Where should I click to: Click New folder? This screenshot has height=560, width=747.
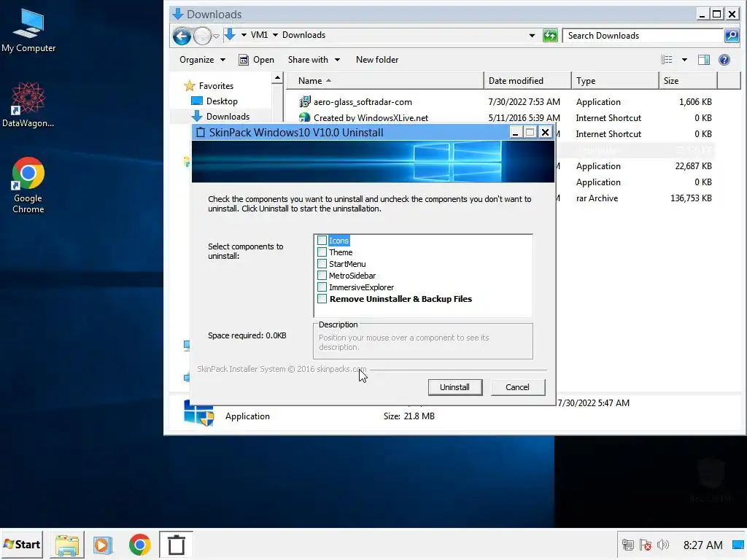tap(377, 60)
